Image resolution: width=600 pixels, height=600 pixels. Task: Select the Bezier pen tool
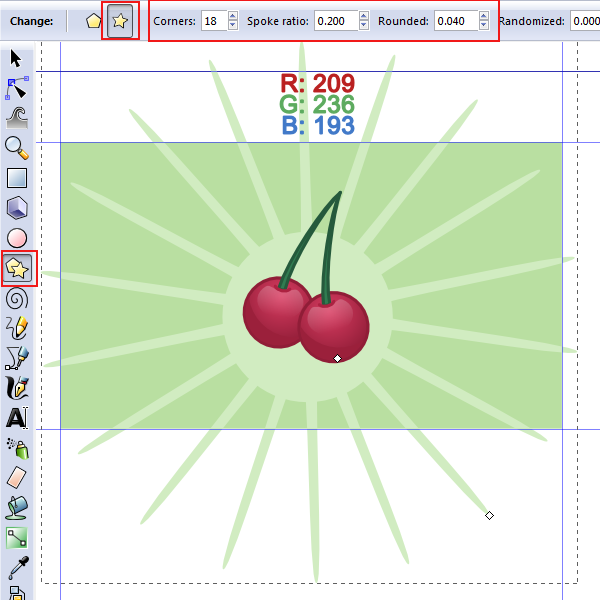coord(17,358)
